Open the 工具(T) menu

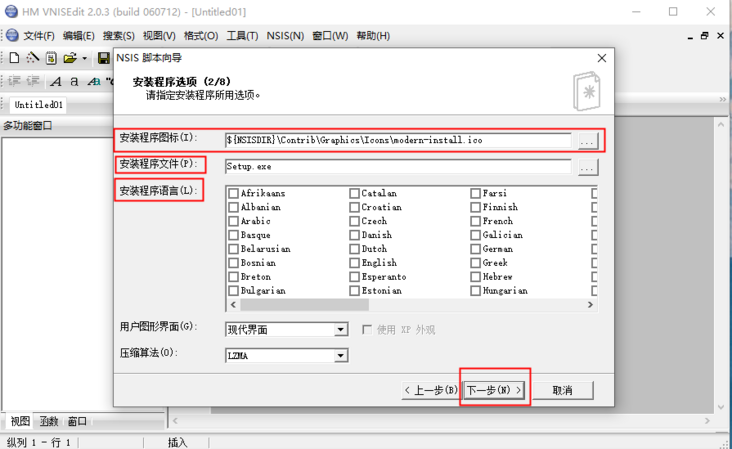[242, 36]
